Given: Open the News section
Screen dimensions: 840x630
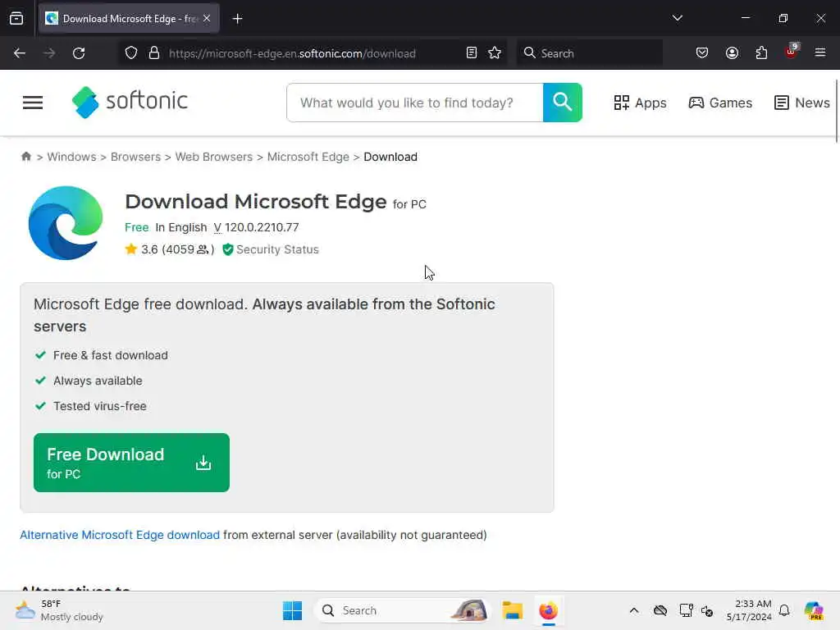Looking at the screenshot, I should [802, 103].
